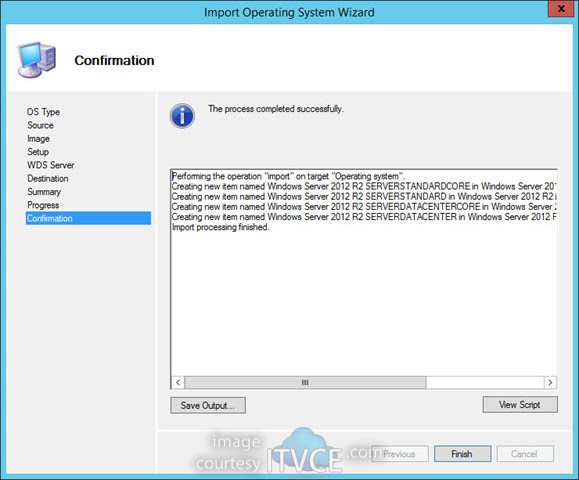Select the WDS Server step

(x=51, y=165)
